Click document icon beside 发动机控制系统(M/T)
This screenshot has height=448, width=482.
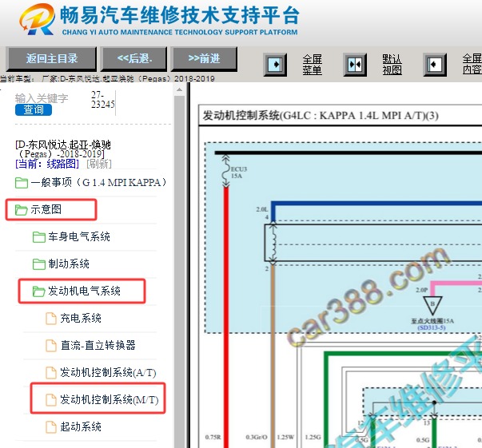(x=51, y=400)
